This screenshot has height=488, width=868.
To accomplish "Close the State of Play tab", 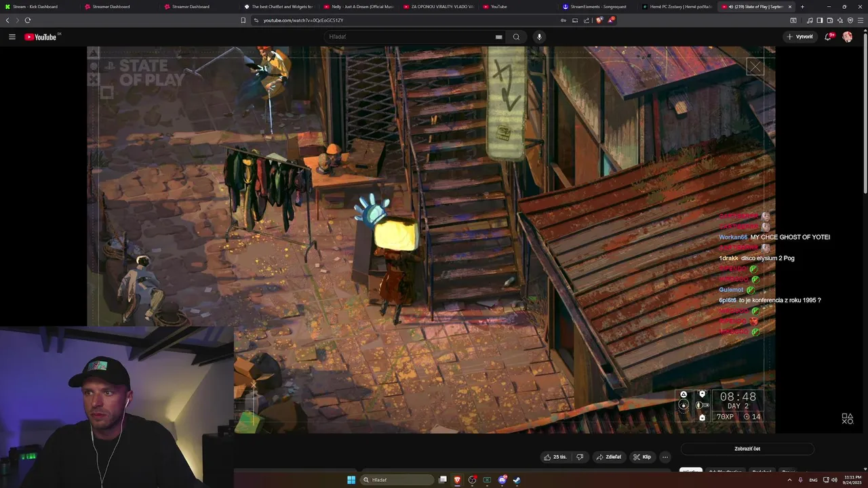I will point(789,7).
